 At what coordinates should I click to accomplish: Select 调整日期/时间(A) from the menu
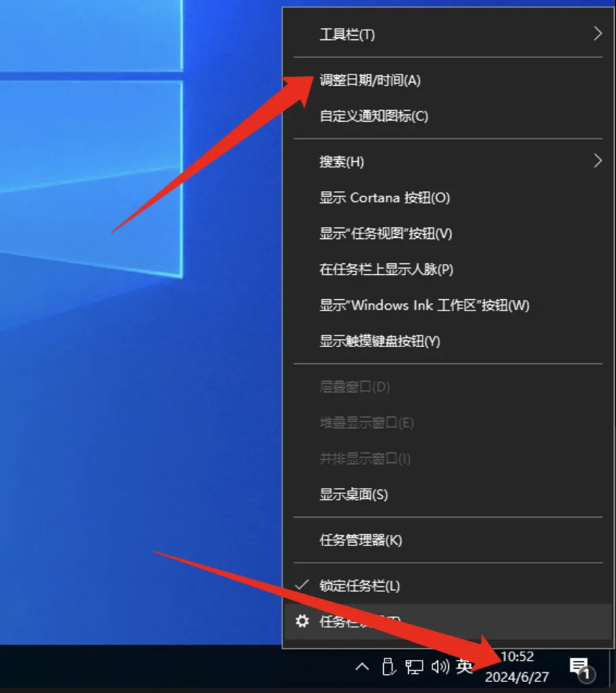point(448,80)
